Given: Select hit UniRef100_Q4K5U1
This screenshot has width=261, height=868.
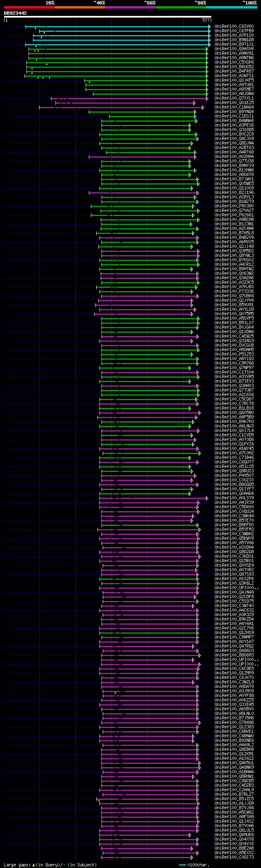Looking at the screenshot, I should pyautogui.click(x=234, y=763).
